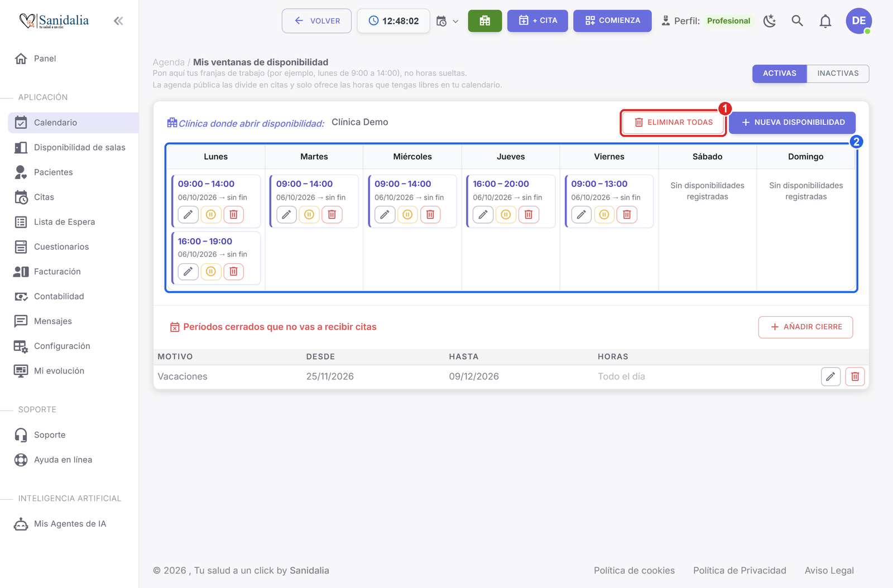
Task: Delete the Vacaciones closure row
Action: coord(855,377)
